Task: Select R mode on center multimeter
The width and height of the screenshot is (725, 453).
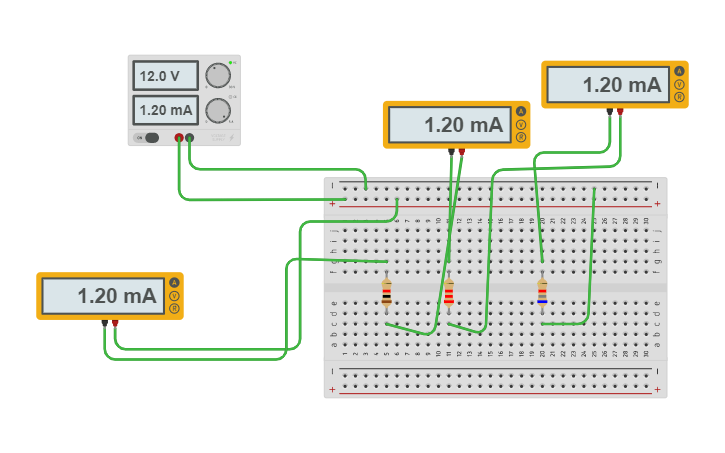Action: tap(520, 137)
